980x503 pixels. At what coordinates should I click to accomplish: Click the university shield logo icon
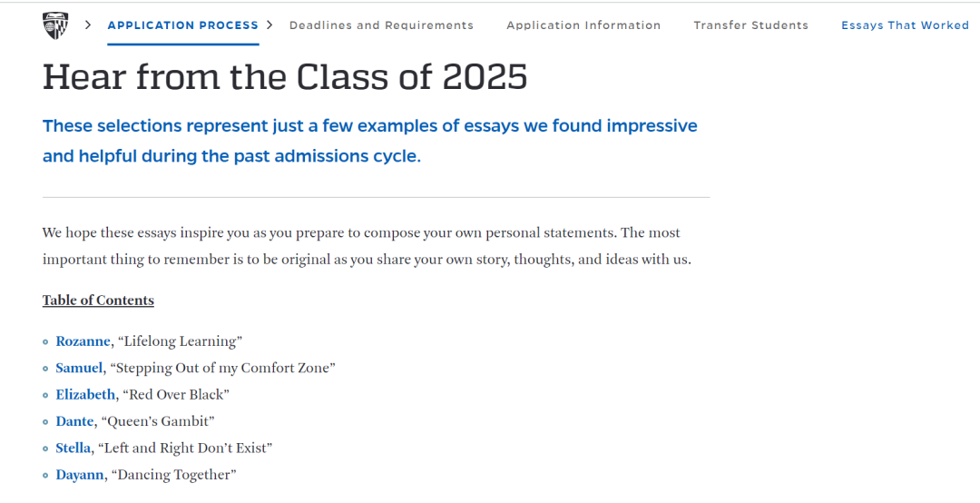pyautogui.click(x=55, y=25)
